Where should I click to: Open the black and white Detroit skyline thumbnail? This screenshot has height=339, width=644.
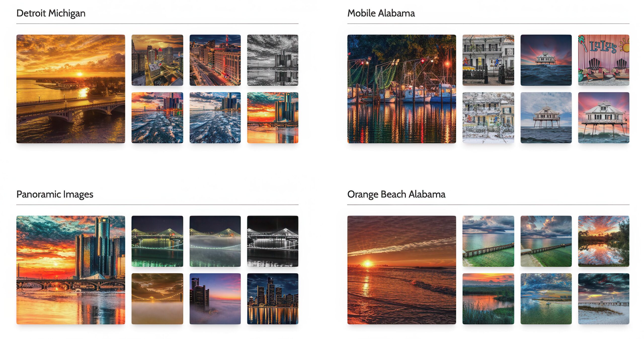pyautogui.click(x=273, y=60)
